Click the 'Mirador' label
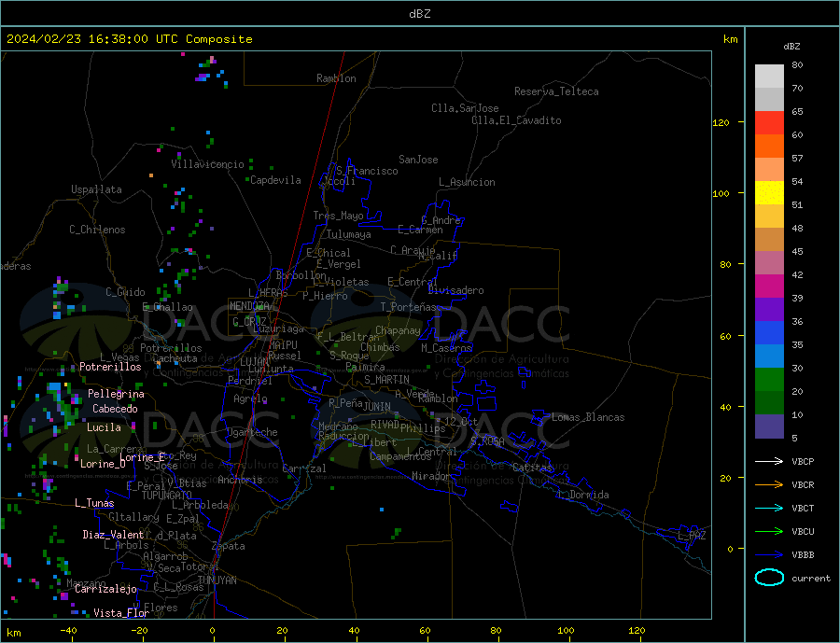Screen dimensions: 840x643 coord(432,476)
